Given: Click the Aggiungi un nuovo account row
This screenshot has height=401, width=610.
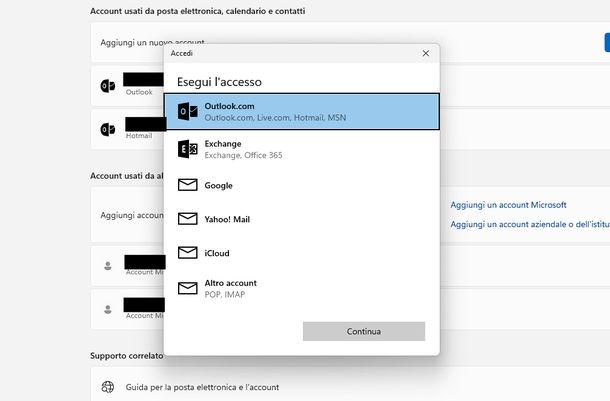Looking at the screenshot, I should pyautogui.click(x=350, y=42).
